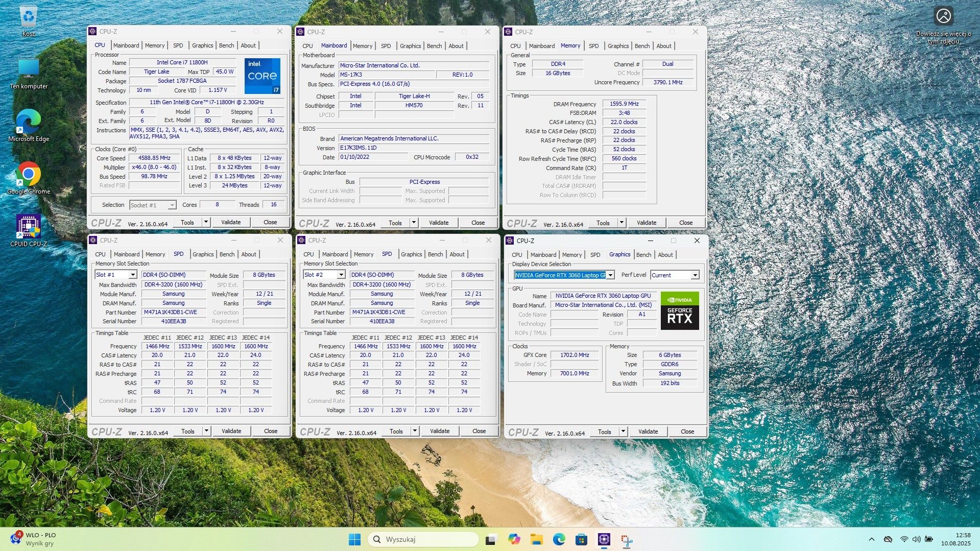Expand Tools arrow in the Mainboard window
Viewport: 980px width, 551px height.
tap(414, 223)
